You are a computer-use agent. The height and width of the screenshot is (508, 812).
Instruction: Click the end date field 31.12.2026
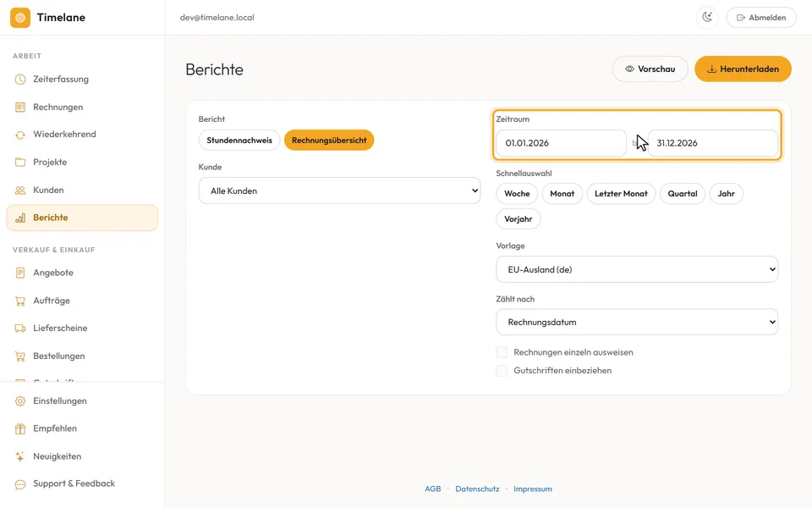[712, 143]
